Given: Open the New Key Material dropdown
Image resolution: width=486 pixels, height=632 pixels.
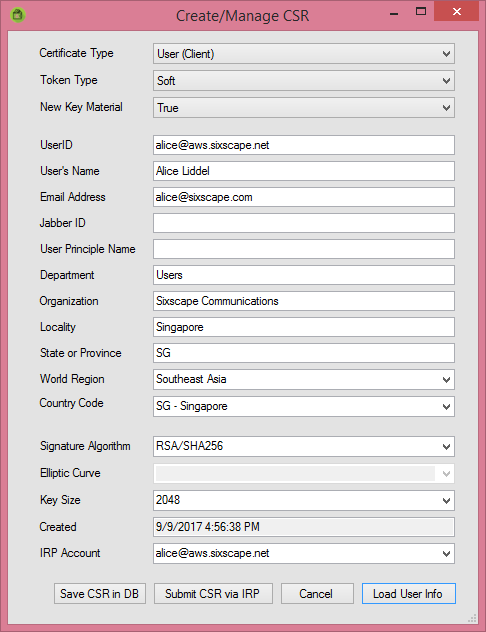Looking at the screenshot, I should pos(304,108).
